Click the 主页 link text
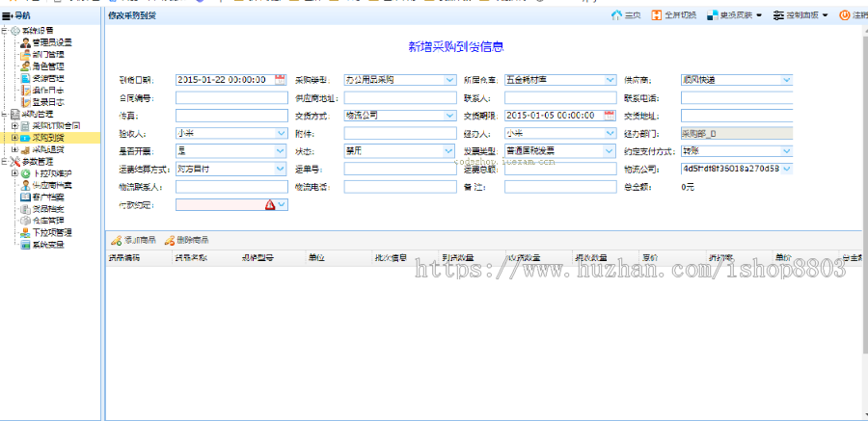The width and height of the screenshot is (868, 421). 633,15
